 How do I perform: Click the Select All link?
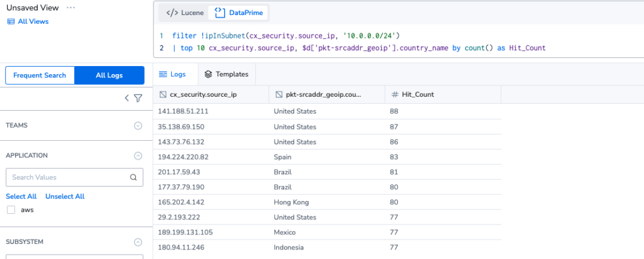[x=21, y=196]
